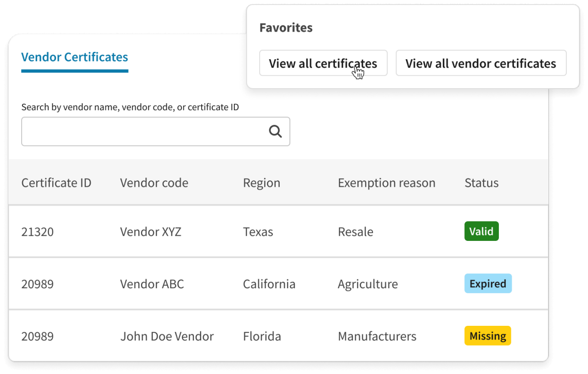
Task: Click the search magnifier icon
Action: (276, 131)
